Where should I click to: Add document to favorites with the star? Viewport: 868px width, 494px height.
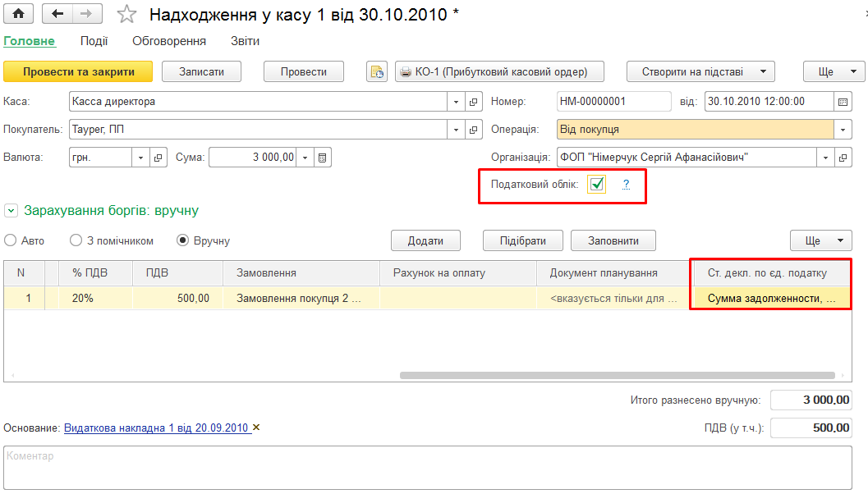click(126, 15)
